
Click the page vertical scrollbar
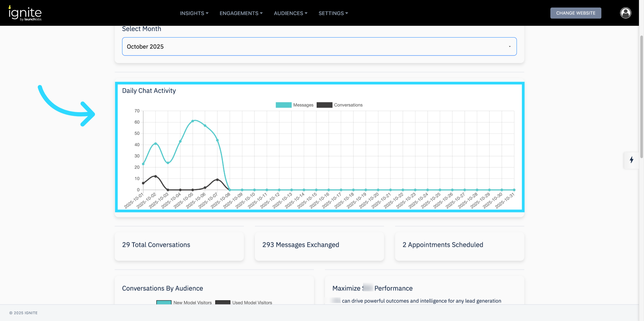[641, 97]
